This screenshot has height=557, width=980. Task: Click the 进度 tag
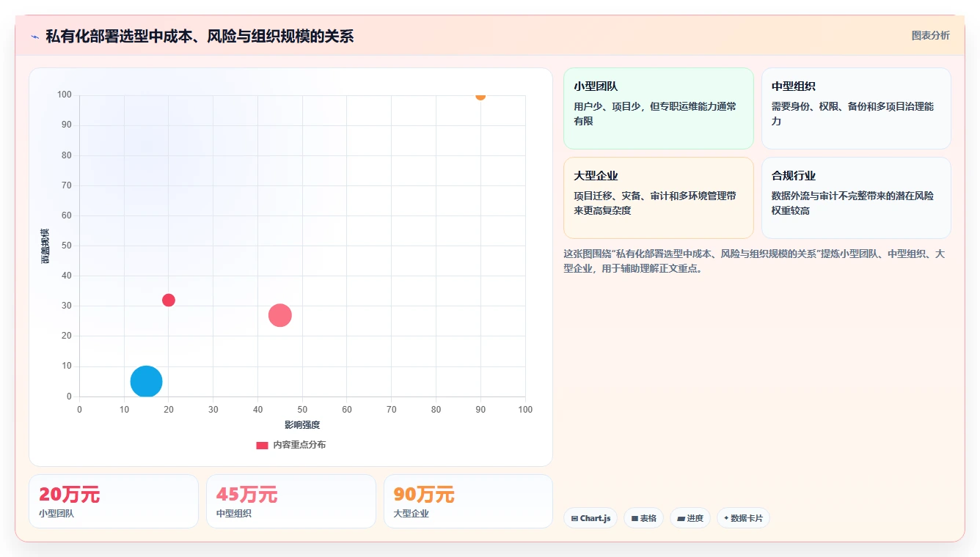(x=690, y=518)
